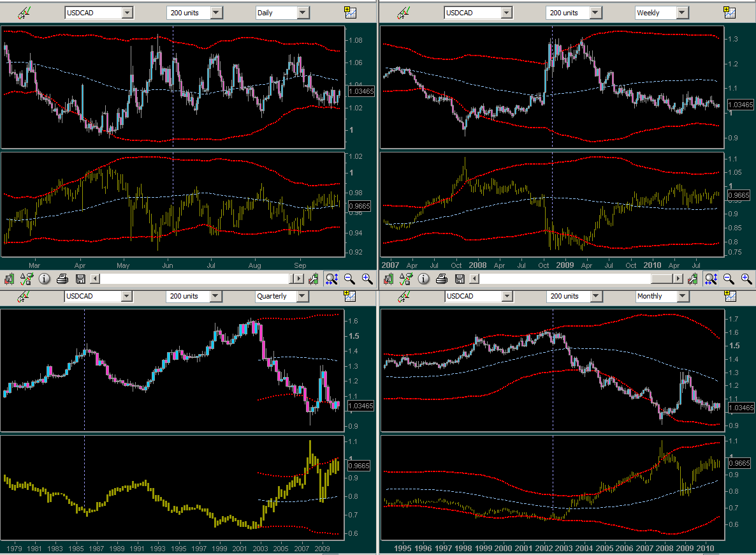Select the drawing pointer tool in Weekly chart
This screenshot has width=756, height=555.
click(x=403, y=13)
